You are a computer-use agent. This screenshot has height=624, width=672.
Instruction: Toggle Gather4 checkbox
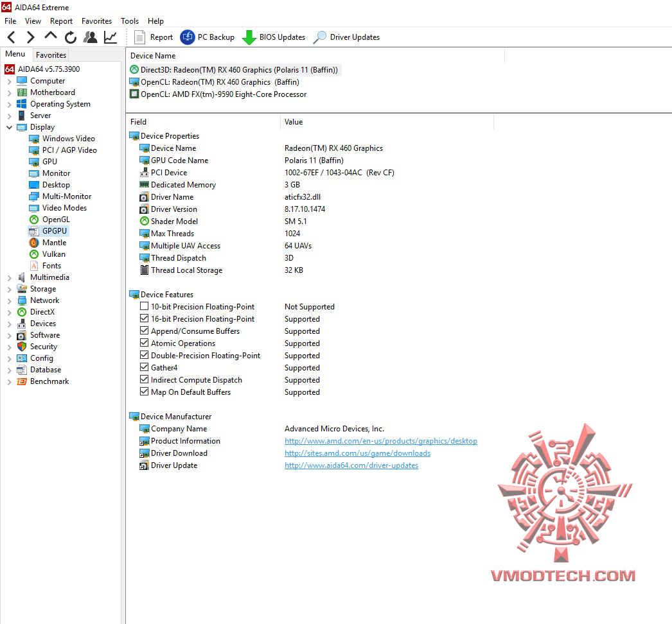pyautogui.click(x=145, y=367)
